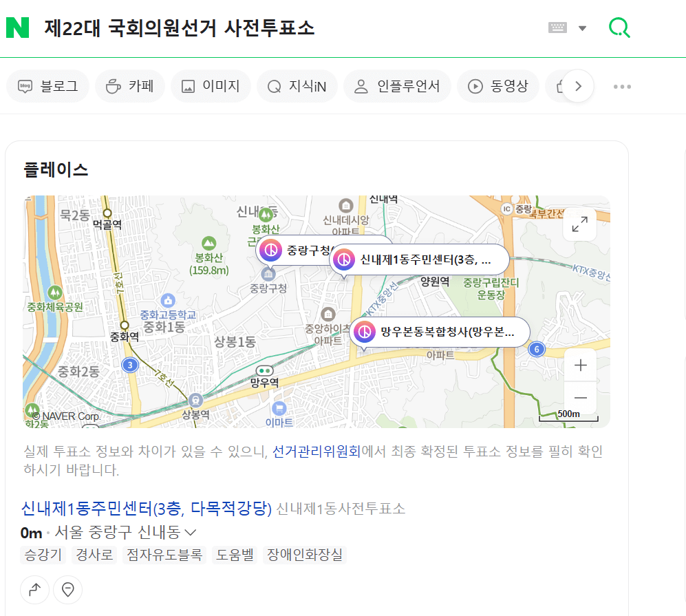Open the on-screen keyboard input tool

(559, 26)
